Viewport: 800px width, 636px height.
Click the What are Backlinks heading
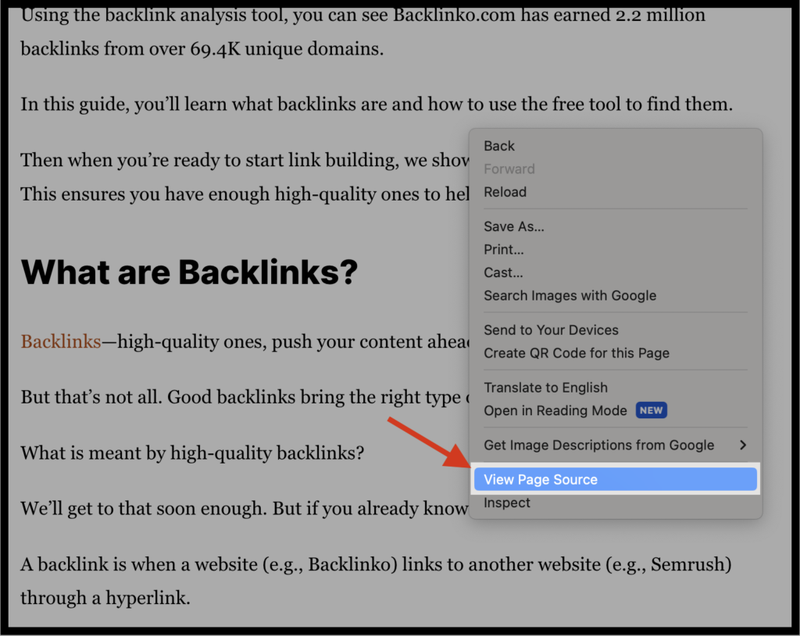[x=188, y=271]
